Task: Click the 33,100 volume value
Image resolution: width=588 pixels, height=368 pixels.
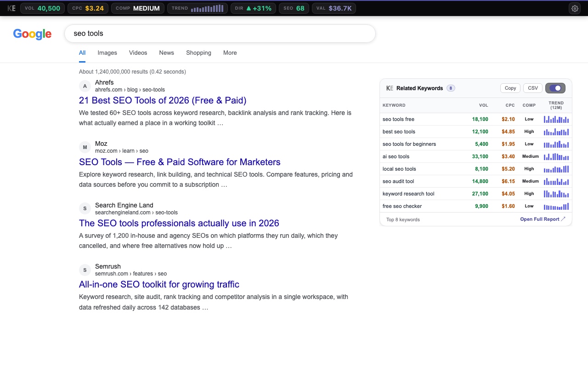Action: coord(480,156)
